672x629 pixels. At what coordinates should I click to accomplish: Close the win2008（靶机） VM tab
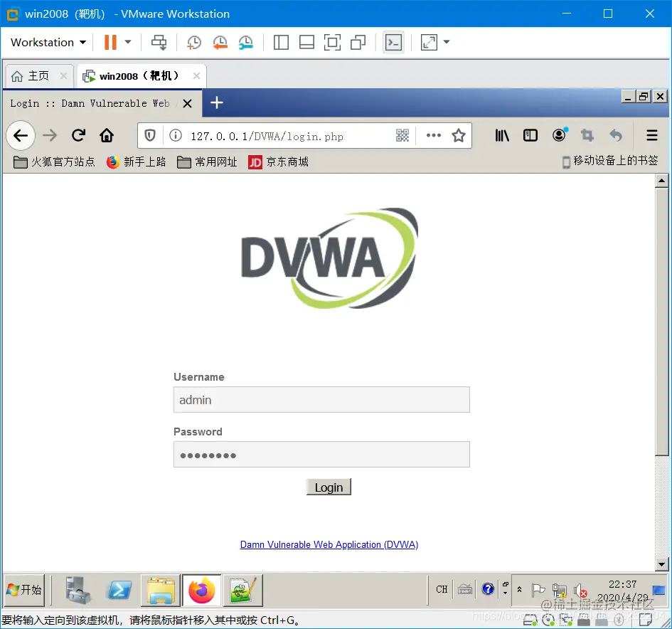[196, 76]
